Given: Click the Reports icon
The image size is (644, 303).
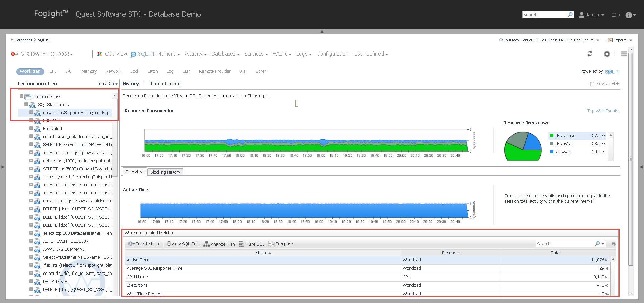Looking at the screenshot, I should pos(610,40).
